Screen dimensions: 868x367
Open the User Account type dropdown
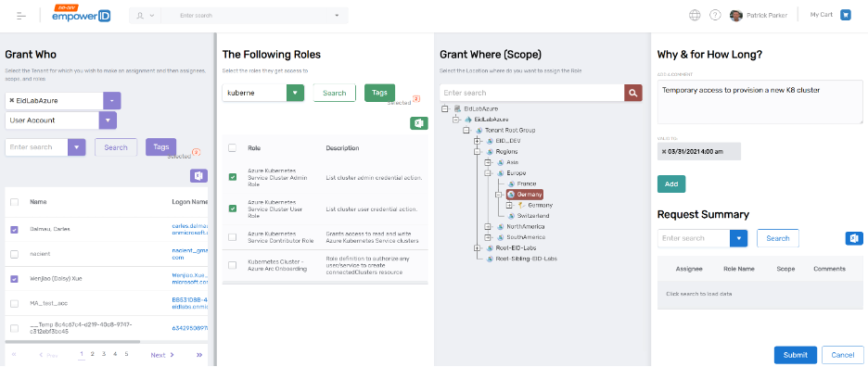(x=108, y=120)
